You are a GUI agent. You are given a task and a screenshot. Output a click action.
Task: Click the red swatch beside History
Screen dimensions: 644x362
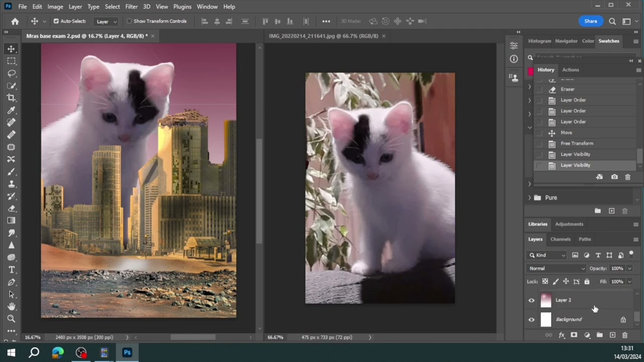(x=530, y=71)
